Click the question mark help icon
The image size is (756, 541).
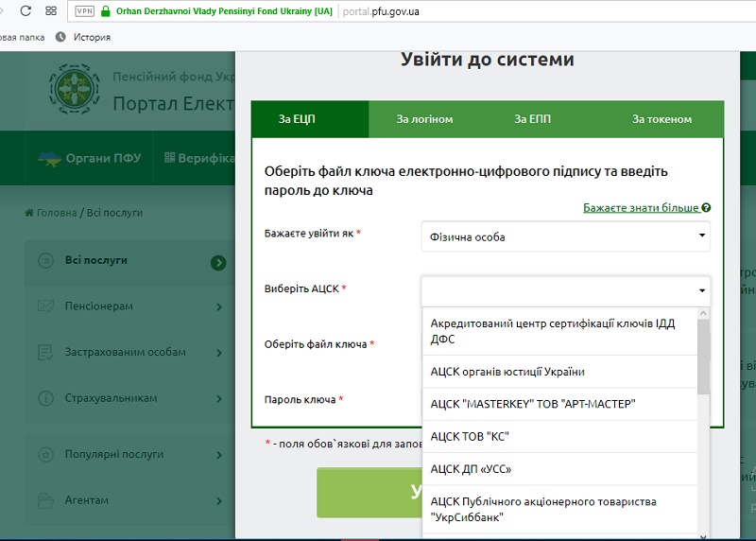coord(706,208)
